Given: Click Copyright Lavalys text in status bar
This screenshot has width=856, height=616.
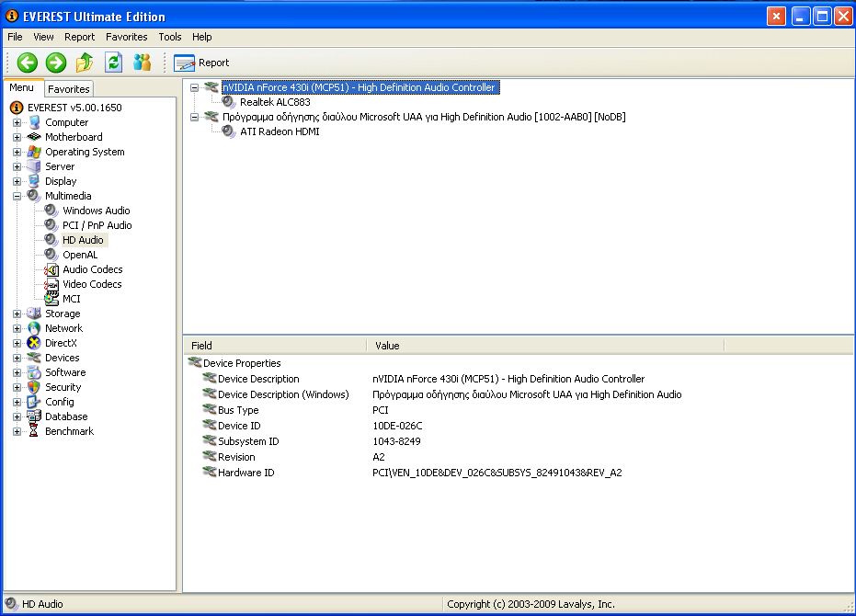Looking at the screenshot, I should point(531,604).
